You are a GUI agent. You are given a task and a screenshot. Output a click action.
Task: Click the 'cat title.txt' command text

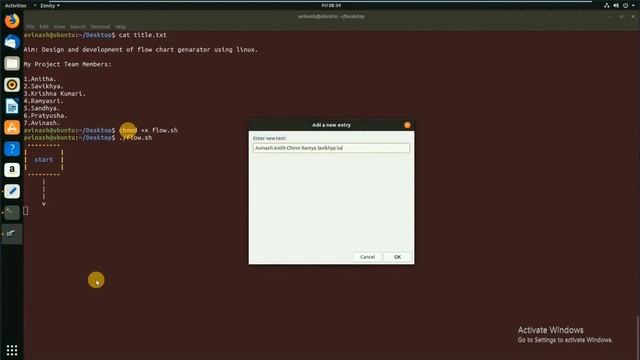[x=142, y=35]
